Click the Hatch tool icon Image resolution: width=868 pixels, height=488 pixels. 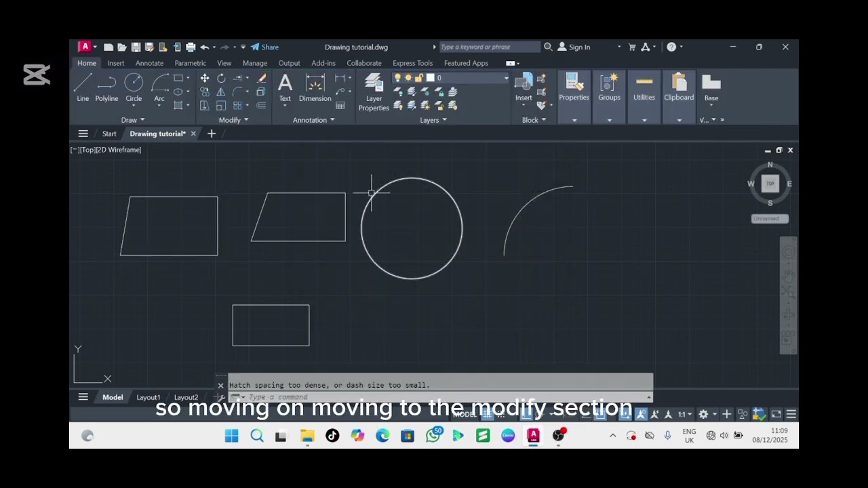point(178,105)
